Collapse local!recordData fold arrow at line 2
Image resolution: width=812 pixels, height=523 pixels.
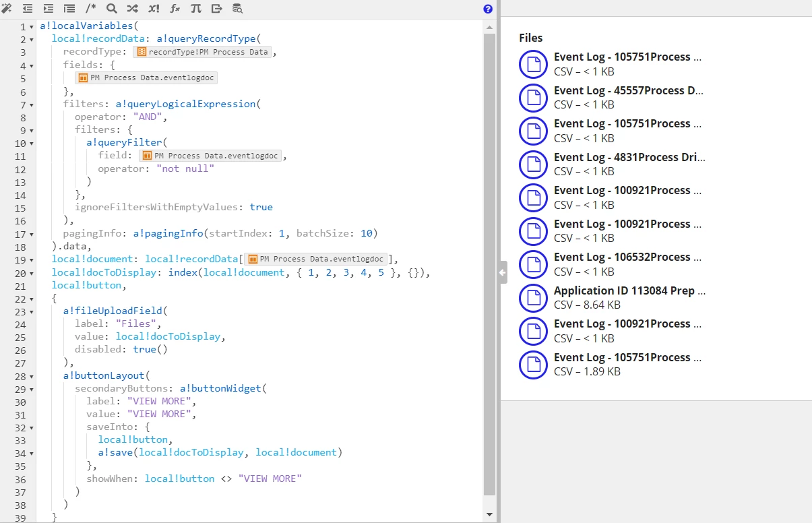click(32, 40)
